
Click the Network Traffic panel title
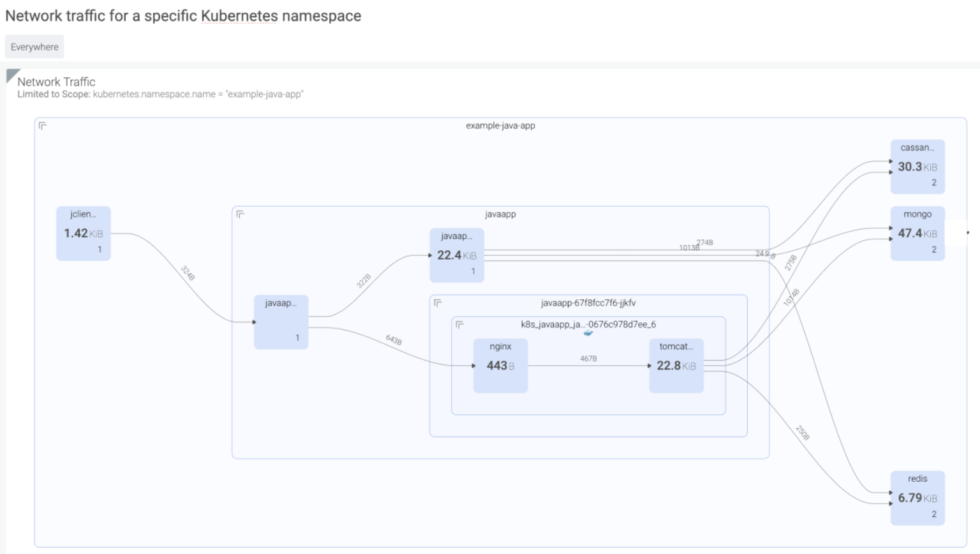pos(56,82)
